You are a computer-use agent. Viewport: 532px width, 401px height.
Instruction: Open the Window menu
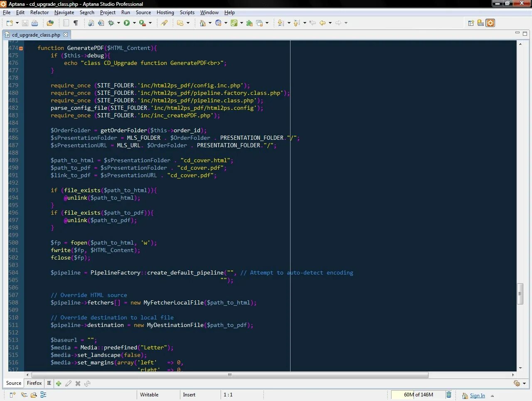pos(209,12)
